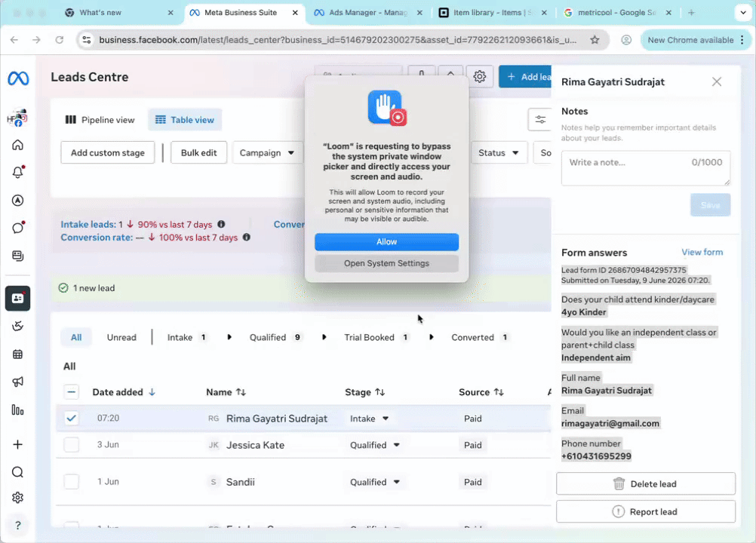Switch to Ads Manager browser tab
Screen dimensions: 756x543
[367, 13]
